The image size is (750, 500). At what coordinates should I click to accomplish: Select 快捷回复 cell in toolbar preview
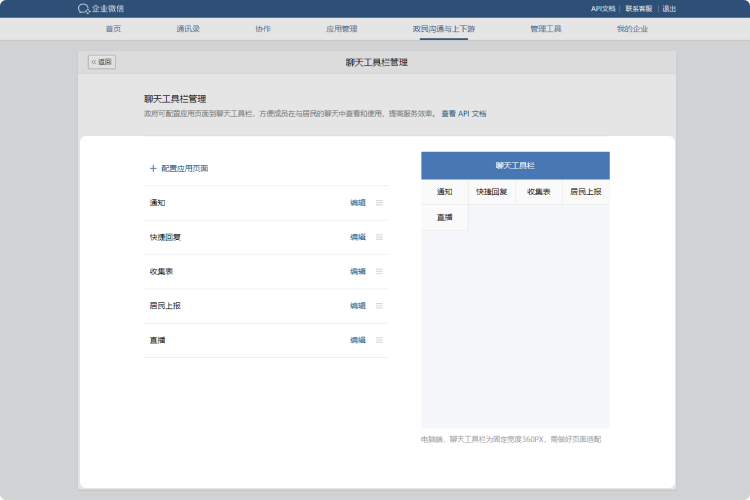tap(492, 192)
